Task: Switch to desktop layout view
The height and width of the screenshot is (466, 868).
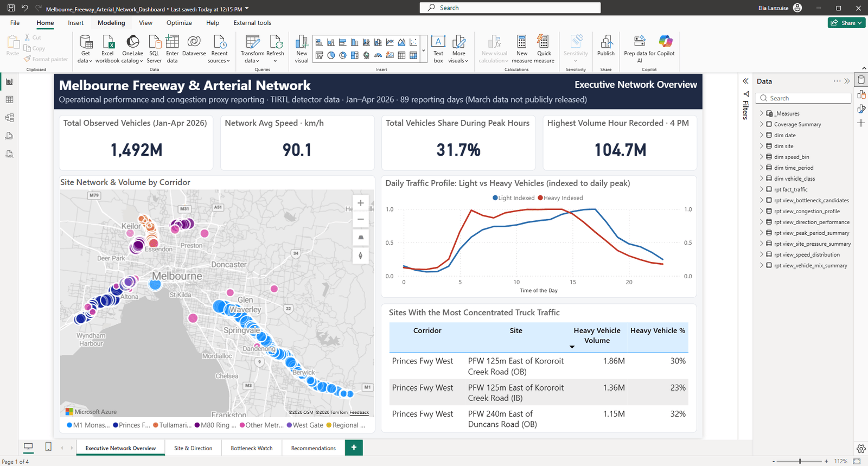Action: point(28,447)
